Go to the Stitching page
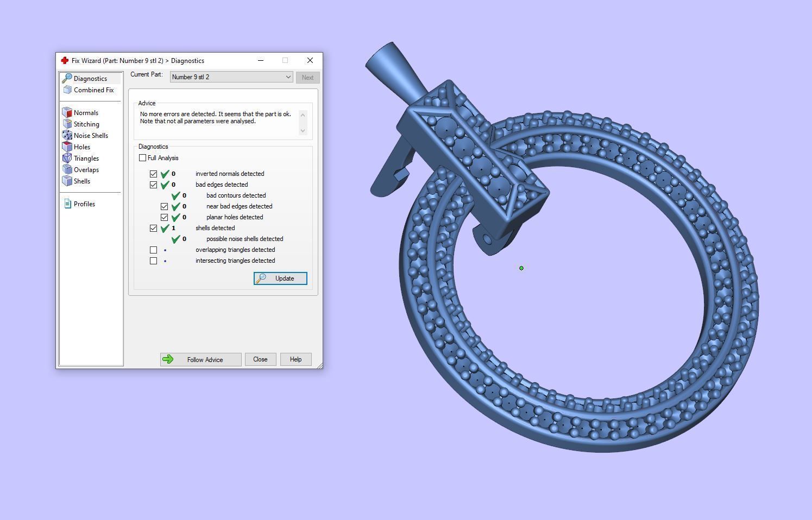Viewport: 812px width, 520px height. [x=86, y=124]
